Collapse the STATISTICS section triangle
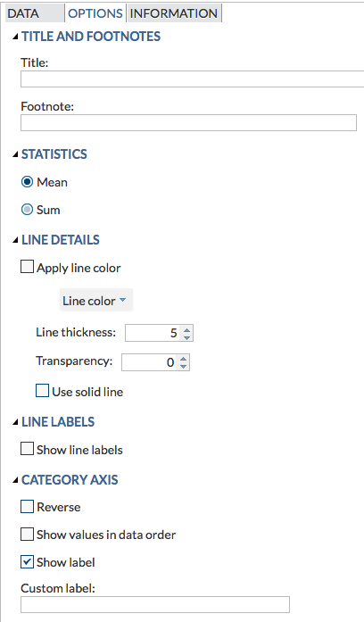Image resolution: width=364 pixels, height=622 pixels. (15, 154)
